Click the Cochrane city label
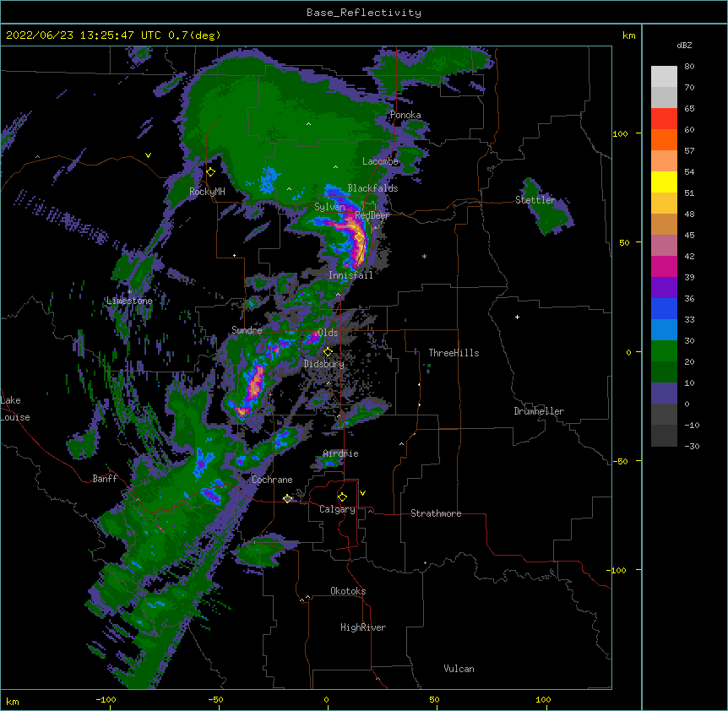The image size is (728, 711). (x=272, y=480)
